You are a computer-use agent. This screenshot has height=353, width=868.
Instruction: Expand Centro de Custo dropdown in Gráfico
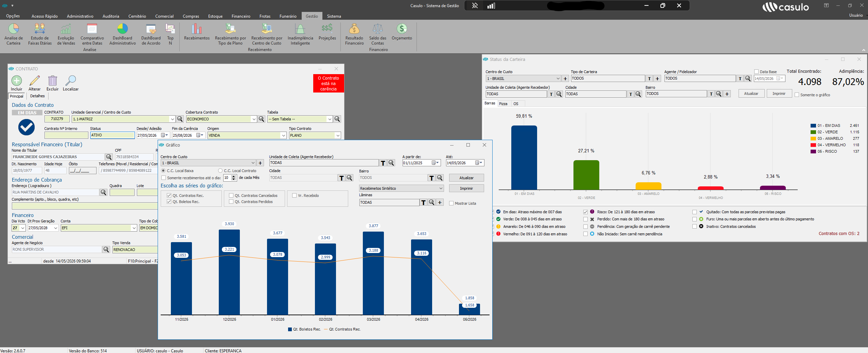[253, 163]
